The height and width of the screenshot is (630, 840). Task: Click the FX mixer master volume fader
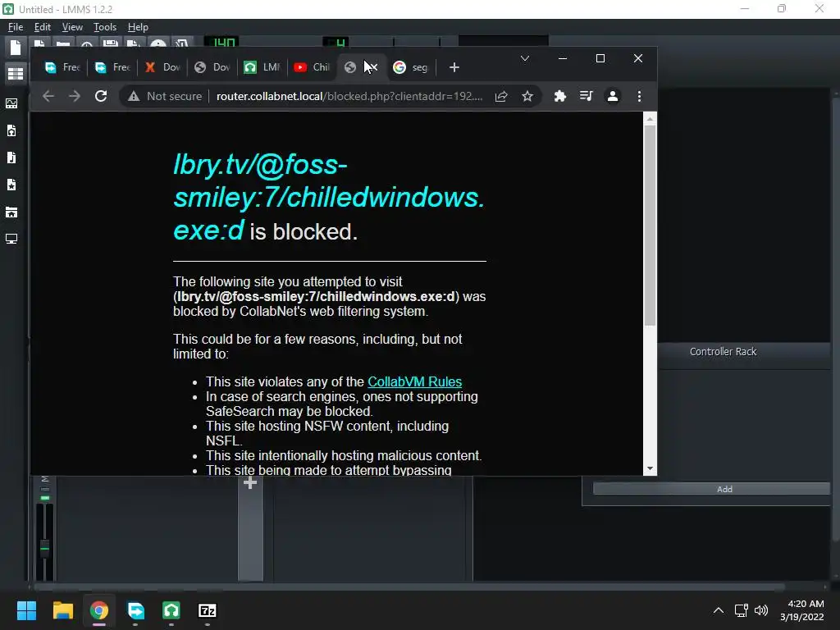coord(45,548)
